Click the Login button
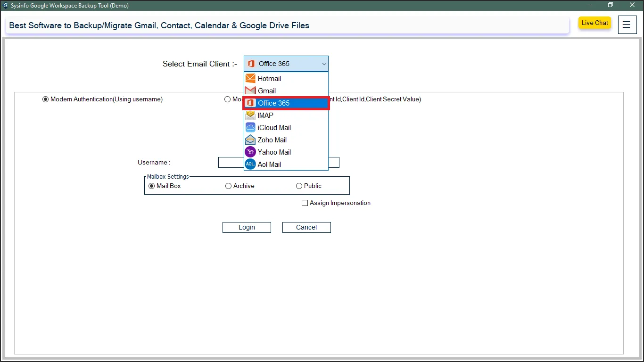Screen dimensions: 644x362 pos(247,227)
